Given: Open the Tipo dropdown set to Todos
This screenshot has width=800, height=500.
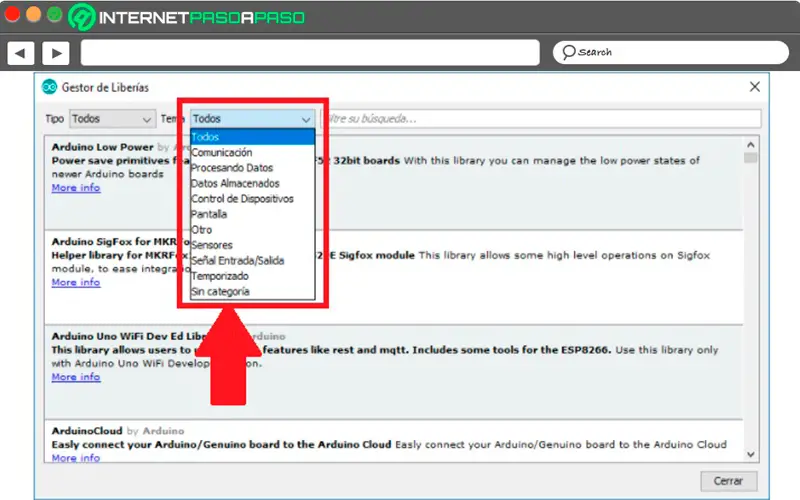Looking at the screenshot, I should tap(112, 118).
